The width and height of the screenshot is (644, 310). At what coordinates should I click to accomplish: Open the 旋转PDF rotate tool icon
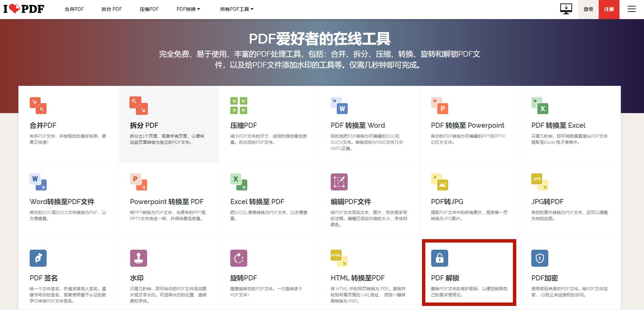(238, 258)
